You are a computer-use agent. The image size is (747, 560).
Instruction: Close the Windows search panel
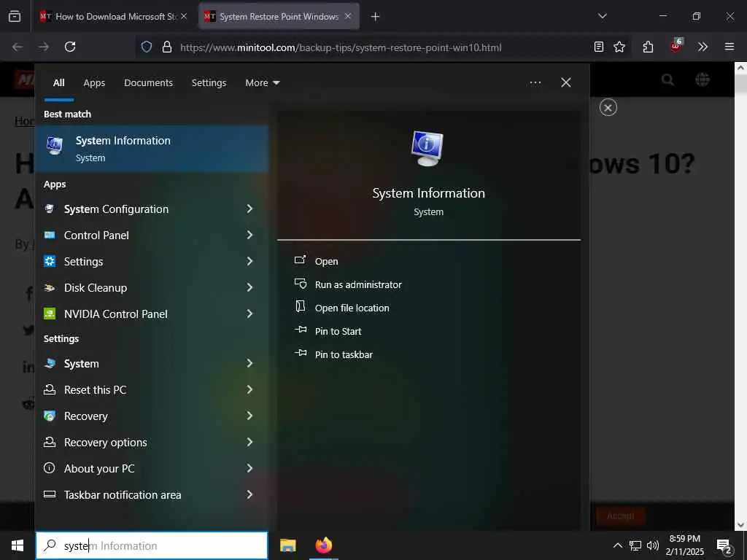click(x=565, y=83)
